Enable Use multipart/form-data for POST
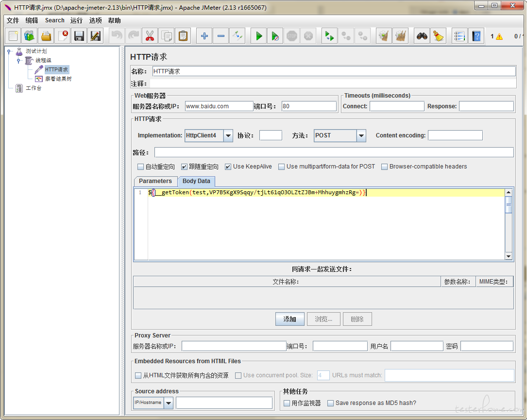This screenshot has height=420, width=527. [x=281, y=167]
